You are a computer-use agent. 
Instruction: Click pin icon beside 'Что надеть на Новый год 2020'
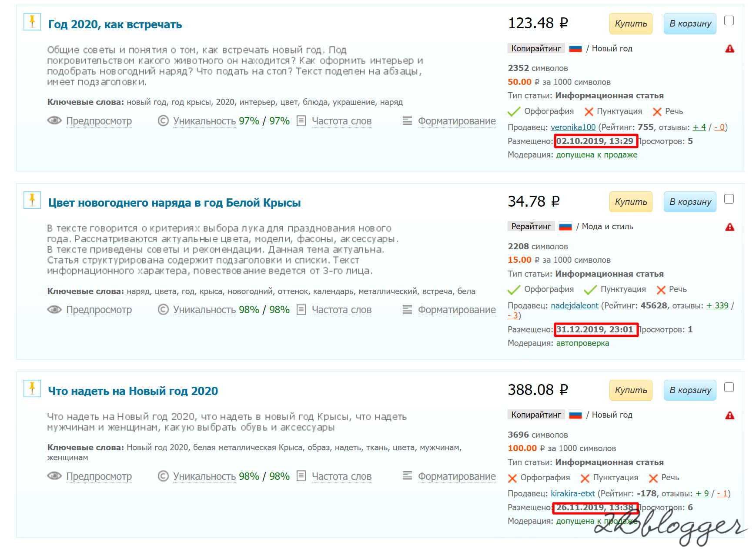point(32,388)
